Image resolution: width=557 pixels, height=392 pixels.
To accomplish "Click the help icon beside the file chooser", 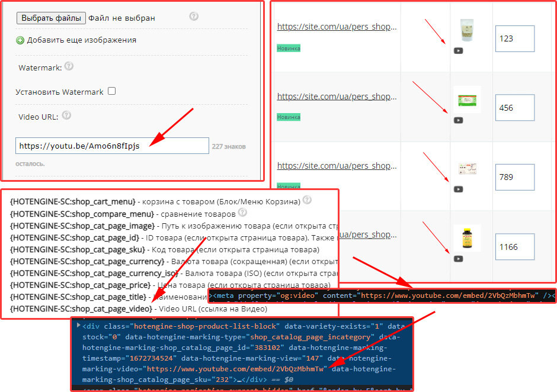I will pyautogui.click(x=194, y=17).
